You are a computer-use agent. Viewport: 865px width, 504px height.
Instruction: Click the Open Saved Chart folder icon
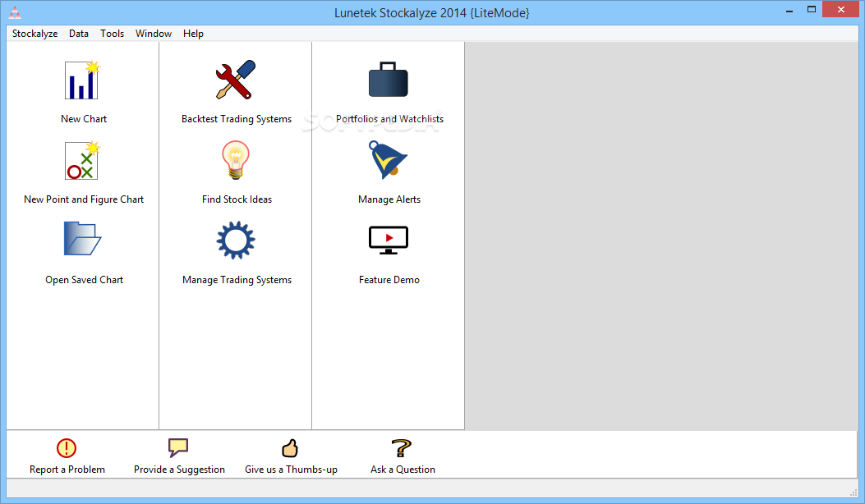[82, 239]
